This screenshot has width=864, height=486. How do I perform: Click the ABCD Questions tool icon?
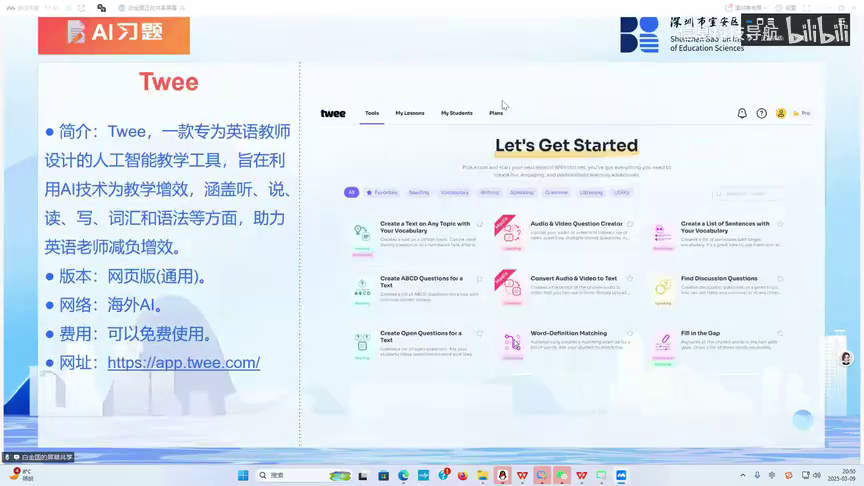362,288
